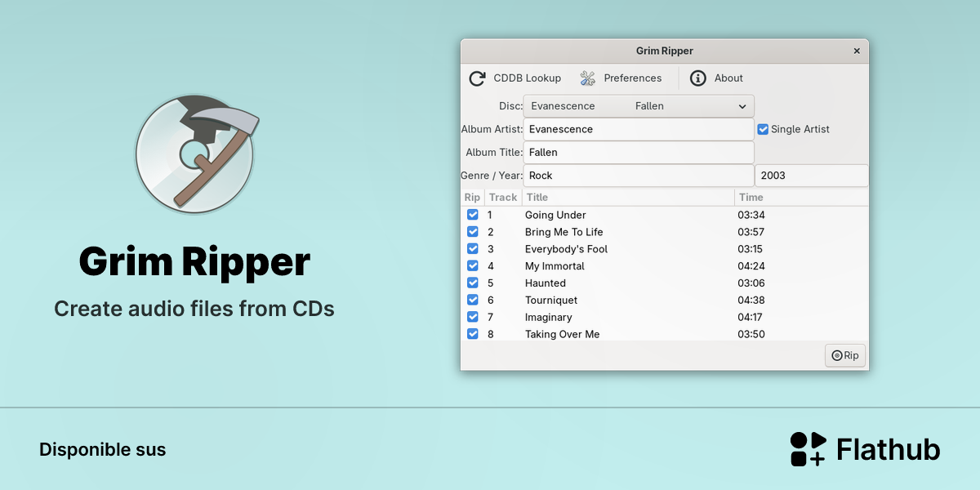980x490 pixels.
Task: Uncheck rip for Everybody's Fool
Action: tap(473, 249)
